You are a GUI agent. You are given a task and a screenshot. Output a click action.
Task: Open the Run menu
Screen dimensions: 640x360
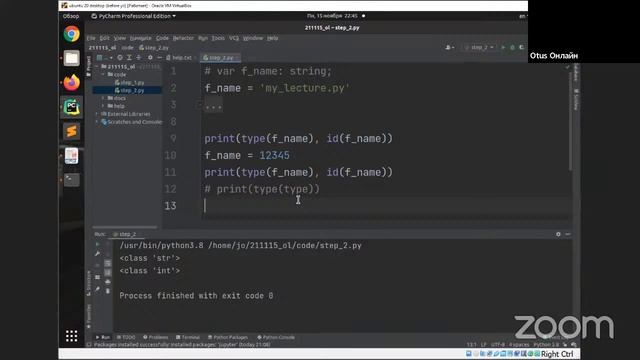(203, 38)
